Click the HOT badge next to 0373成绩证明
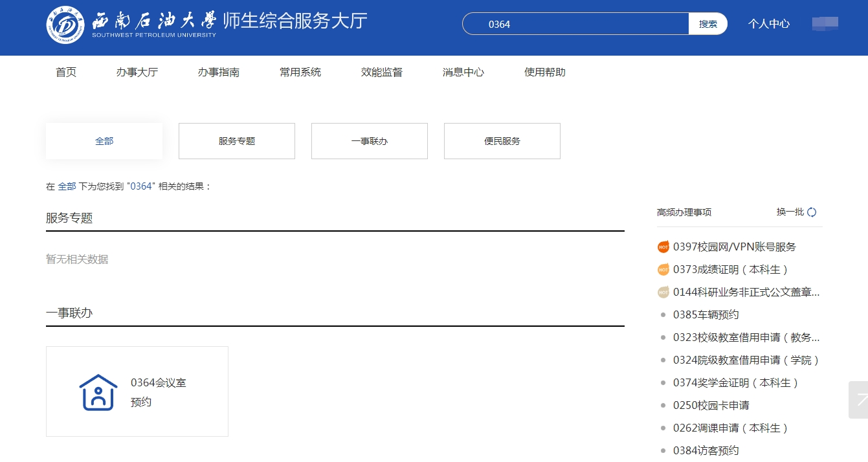Viewport: 868px width, 462px height. click(x=663, y=269)
